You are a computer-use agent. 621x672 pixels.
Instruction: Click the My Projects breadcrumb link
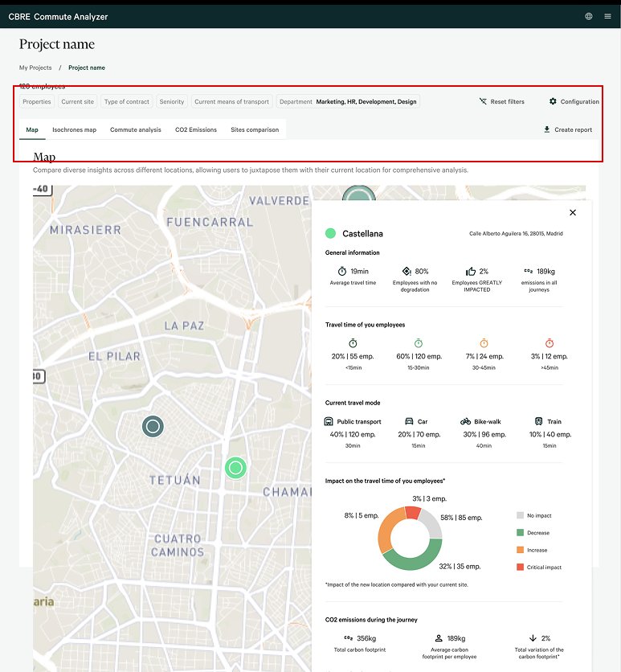35,68
